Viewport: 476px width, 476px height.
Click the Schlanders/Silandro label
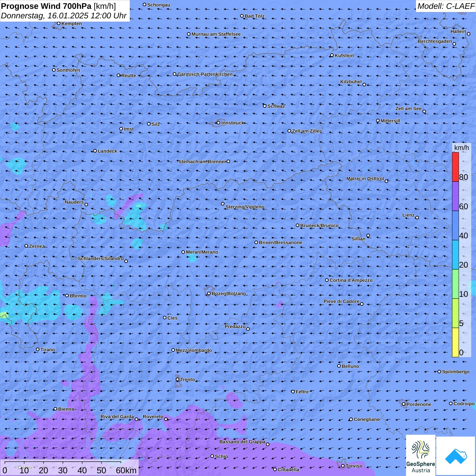[x=101, y=258]
